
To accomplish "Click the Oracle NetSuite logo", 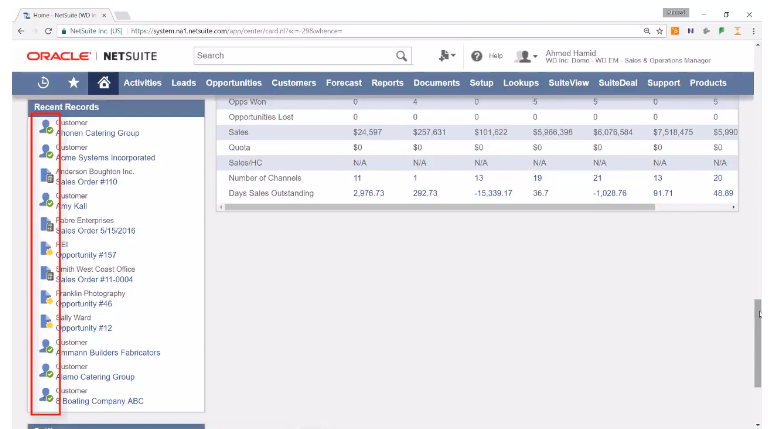I will (92, 56).
